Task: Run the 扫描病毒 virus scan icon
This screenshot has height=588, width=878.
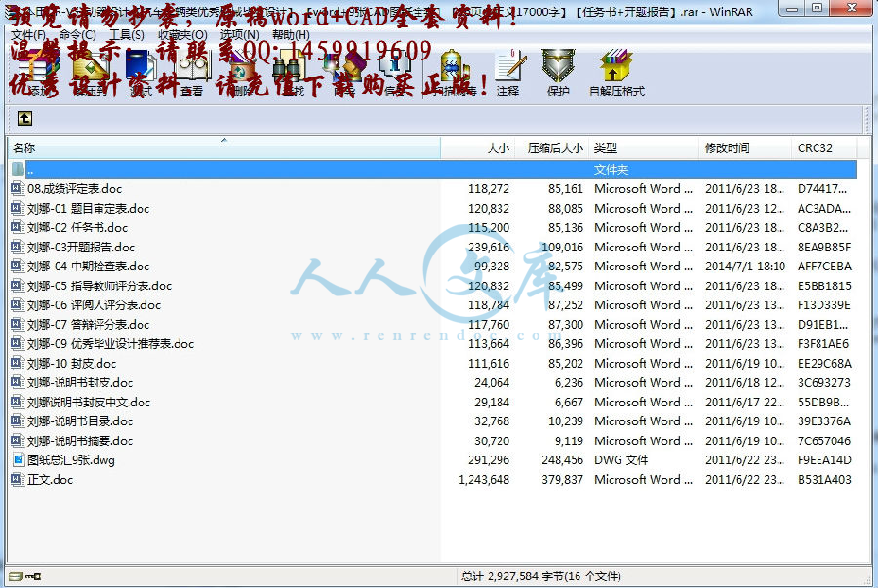Action: tap(455, 73)
